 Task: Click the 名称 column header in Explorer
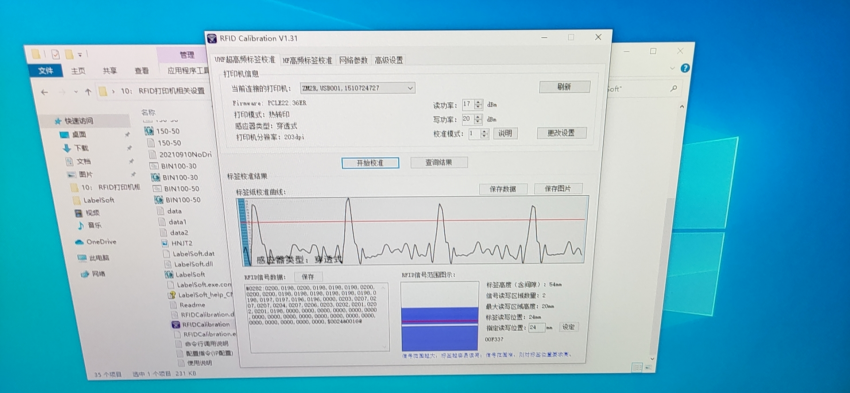click(149, 113)
